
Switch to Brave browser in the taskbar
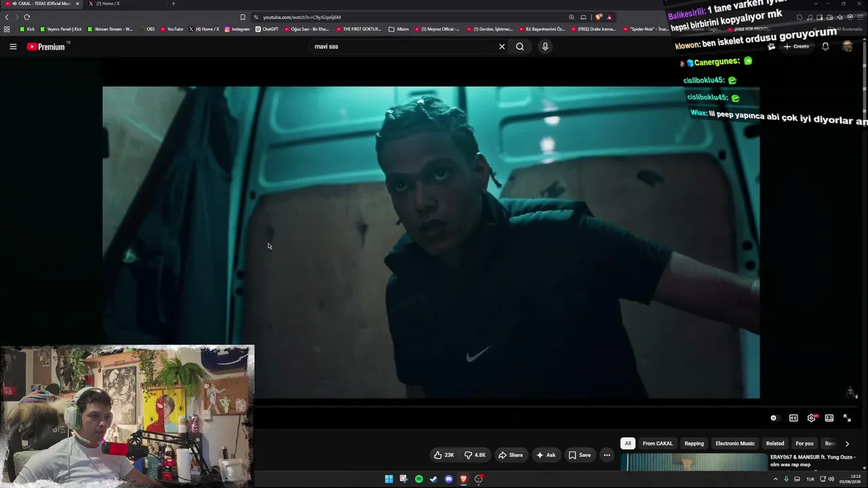[x=464, y=479]
